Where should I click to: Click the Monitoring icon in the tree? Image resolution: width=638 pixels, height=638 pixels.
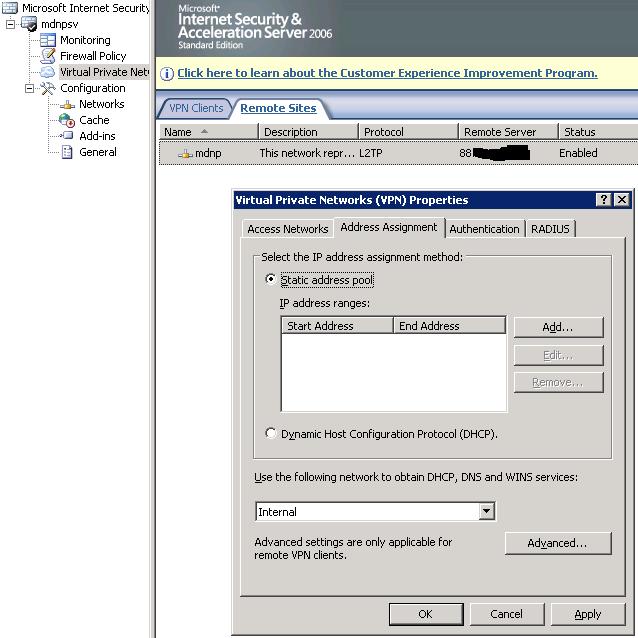(x=48, y=40)
